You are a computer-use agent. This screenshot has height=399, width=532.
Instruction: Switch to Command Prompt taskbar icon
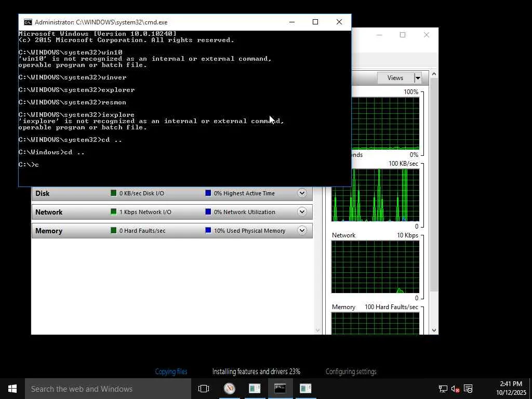280,389
